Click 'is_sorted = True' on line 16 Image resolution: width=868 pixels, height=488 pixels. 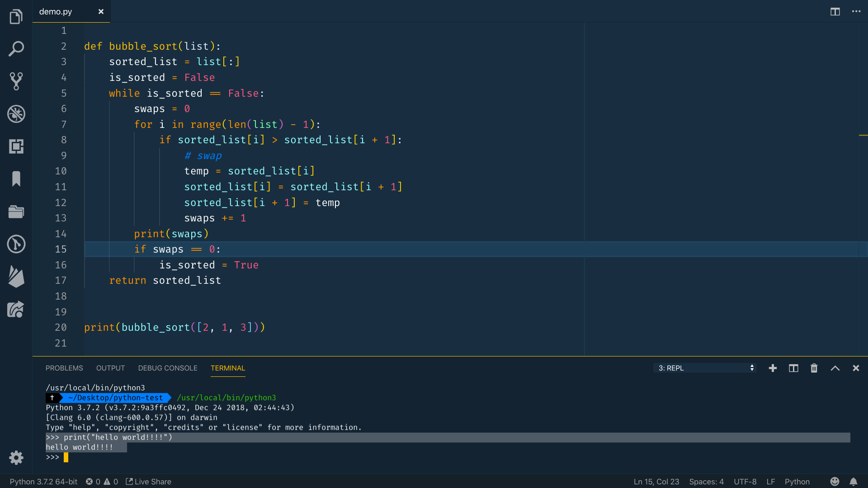209,265
